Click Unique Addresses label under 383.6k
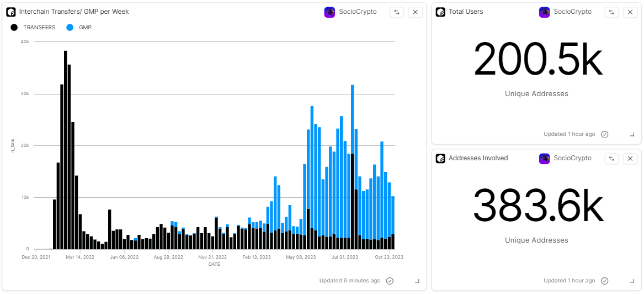The width and height of the screenshot is (644, 294). (536, 240)
